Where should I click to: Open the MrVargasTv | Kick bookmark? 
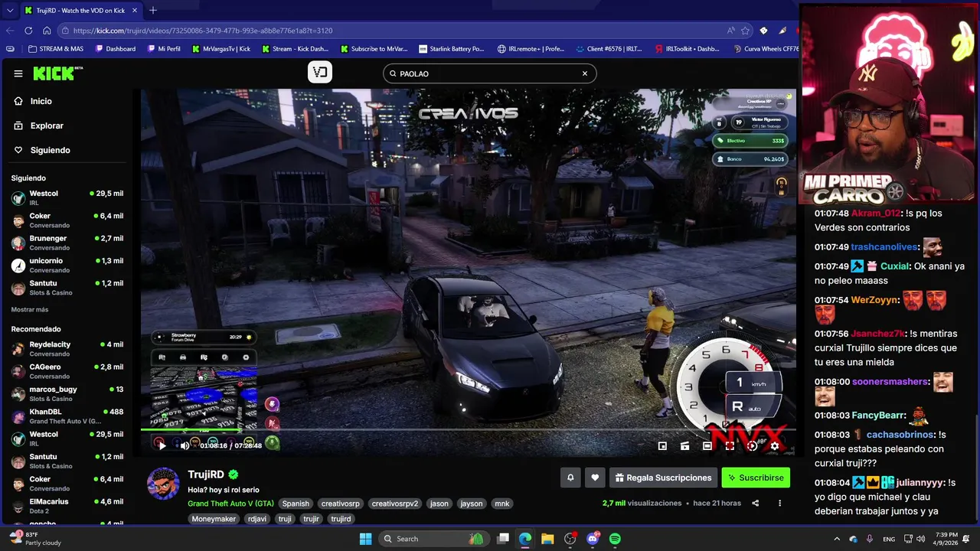coord(220,49)
